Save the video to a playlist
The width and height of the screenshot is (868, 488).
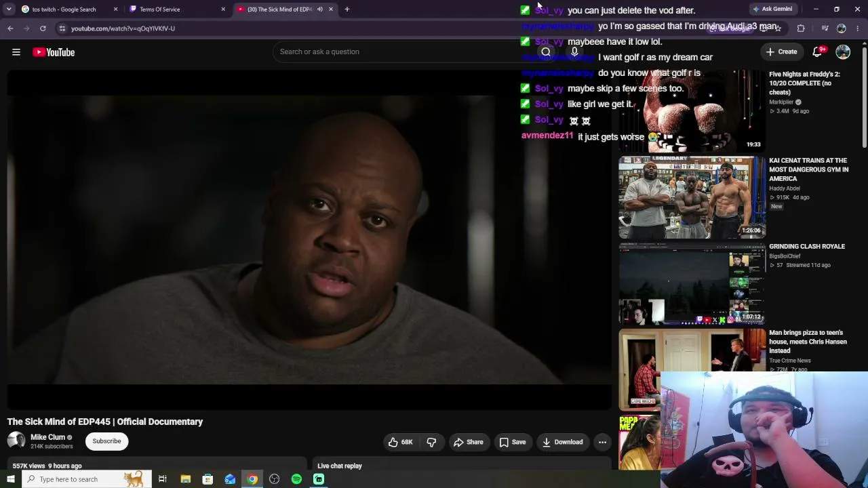pos(513,442)
